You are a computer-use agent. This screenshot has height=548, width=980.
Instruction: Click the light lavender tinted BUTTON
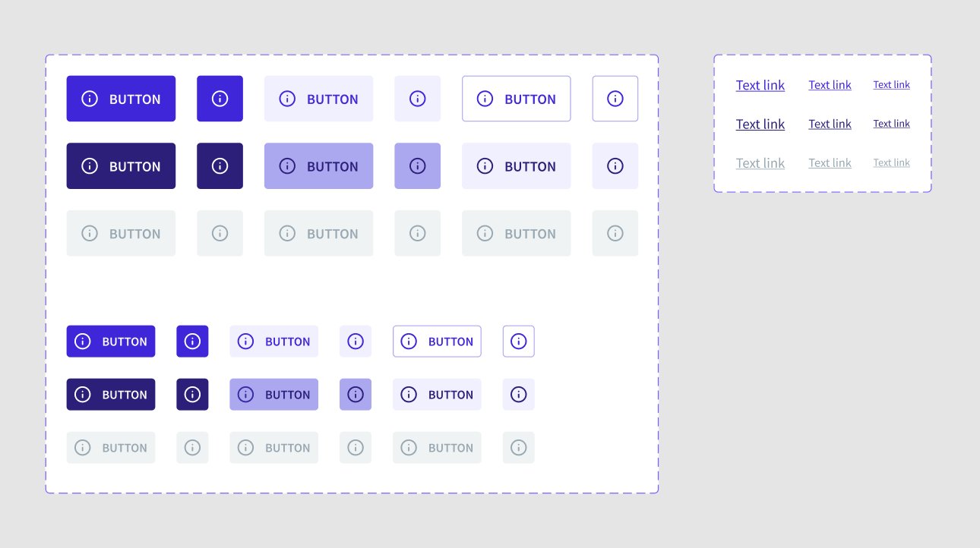[x=318, y=98]
